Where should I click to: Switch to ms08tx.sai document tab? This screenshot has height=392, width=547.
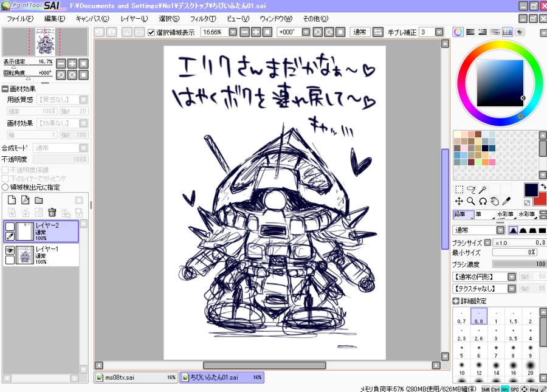[x=136, y=377]
